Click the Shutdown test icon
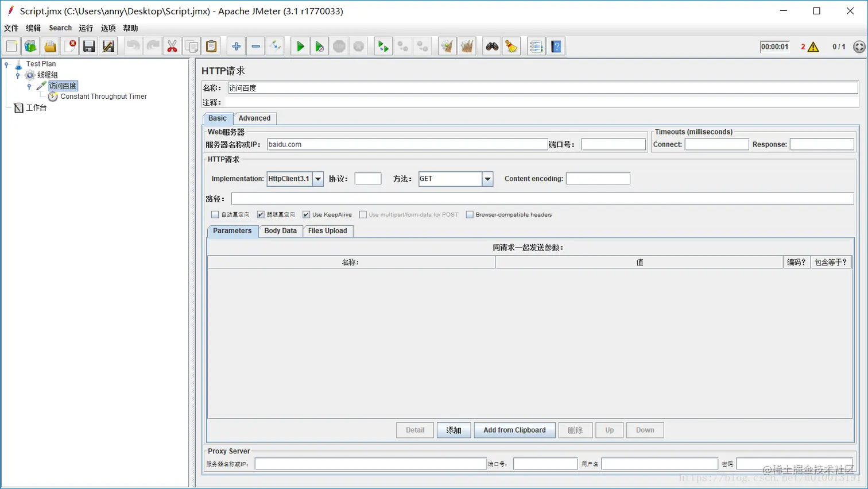The height and width of the screenshot is (489, 868). pos(359,47)
